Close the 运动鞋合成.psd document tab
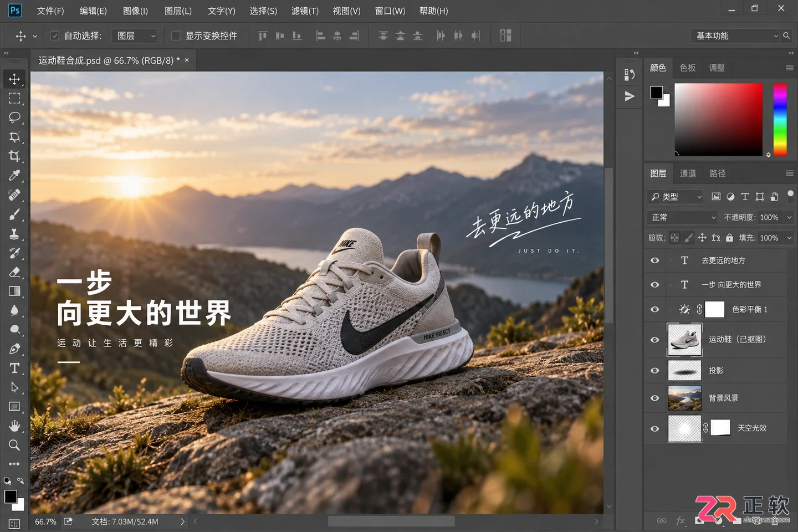The height and width of the screenshot is (532, 798). click(187, 60)
